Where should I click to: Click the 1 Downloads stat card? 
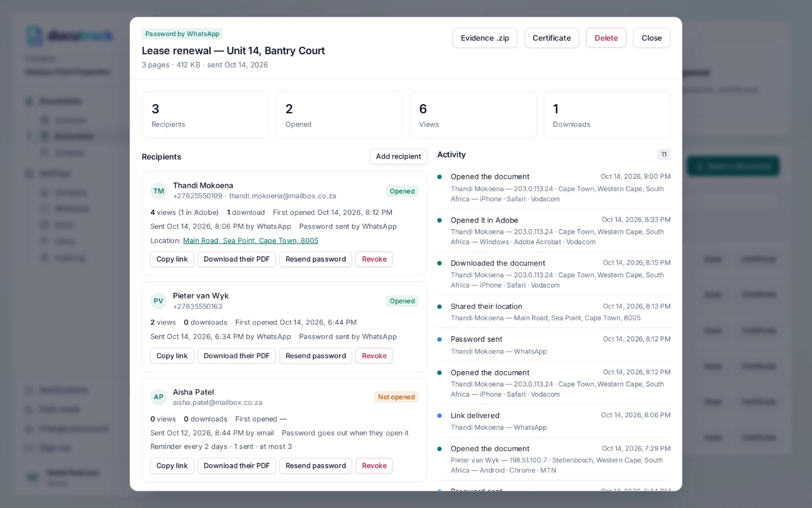tap(607, 115)
